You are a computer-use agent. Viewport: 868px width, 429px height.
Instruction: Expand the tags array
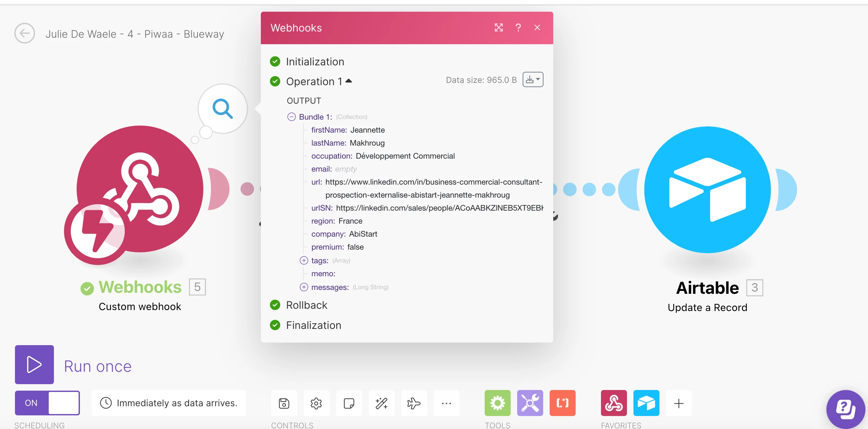click(x=304, y=261)
